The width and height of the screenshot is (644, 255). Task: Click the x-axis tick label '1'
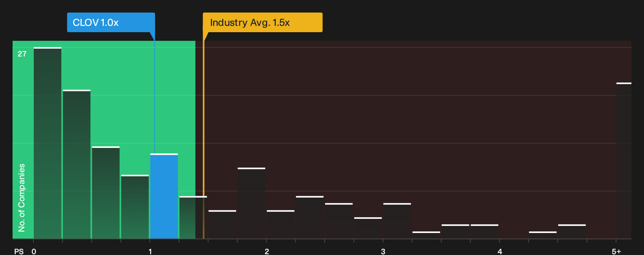pos(150,251)
